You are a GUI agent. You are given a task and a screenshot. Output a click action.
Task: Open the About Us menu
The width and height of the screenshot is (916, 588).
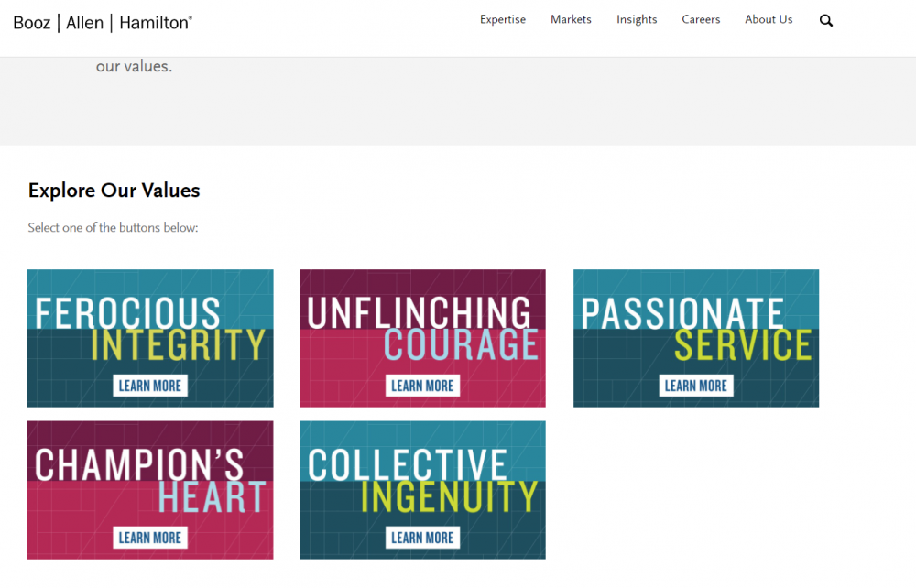click(769, 19)
